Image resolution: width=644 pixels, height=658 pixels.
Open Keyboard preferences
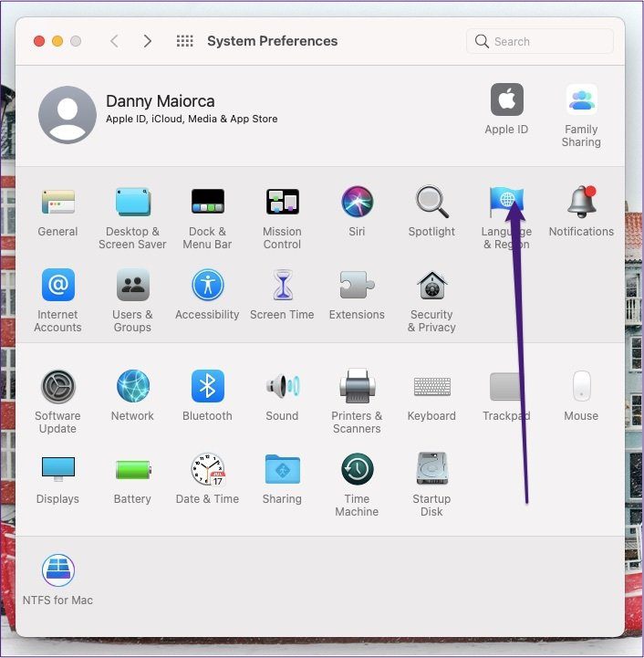coord(431,386)
